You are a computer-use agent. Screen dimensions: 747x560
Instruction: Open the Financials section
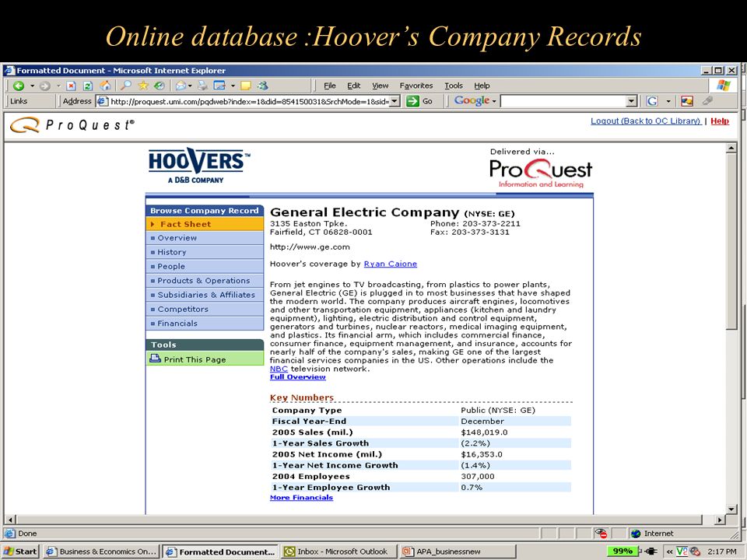pos(205,324)
